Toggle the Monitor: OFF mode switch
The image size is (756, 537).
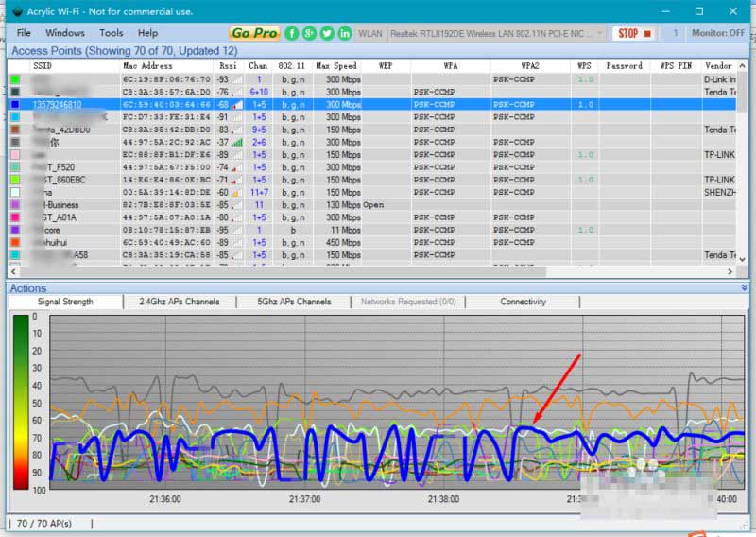(x=717, y=33)
